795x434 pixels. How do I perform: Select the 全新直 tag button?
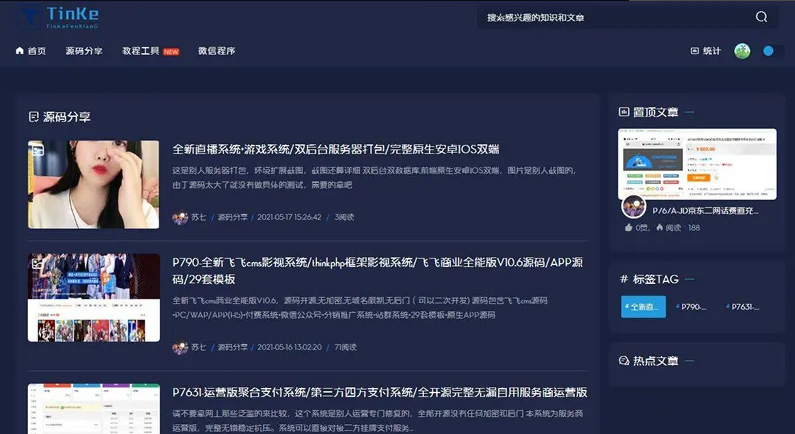point(643,307)
